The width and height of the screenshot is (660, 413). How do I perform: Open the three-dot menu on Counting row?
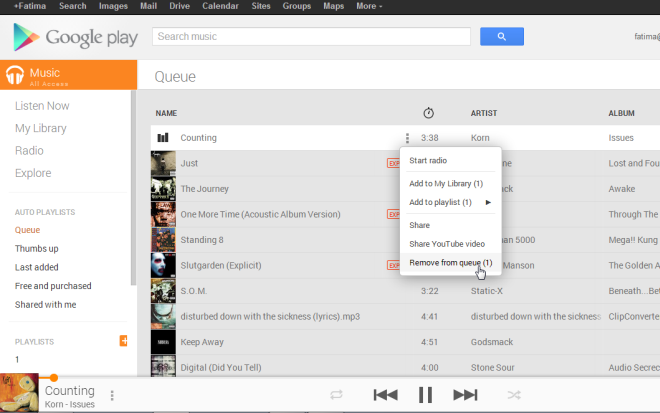point(407,138)
